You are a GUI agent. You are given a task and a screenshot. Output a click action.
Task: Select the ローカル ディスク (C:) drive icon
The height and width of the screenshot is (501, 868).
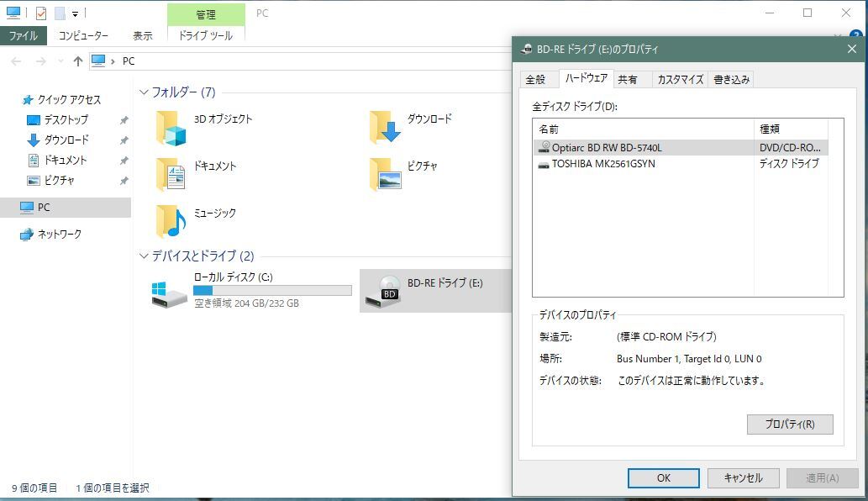pos(169,294)
